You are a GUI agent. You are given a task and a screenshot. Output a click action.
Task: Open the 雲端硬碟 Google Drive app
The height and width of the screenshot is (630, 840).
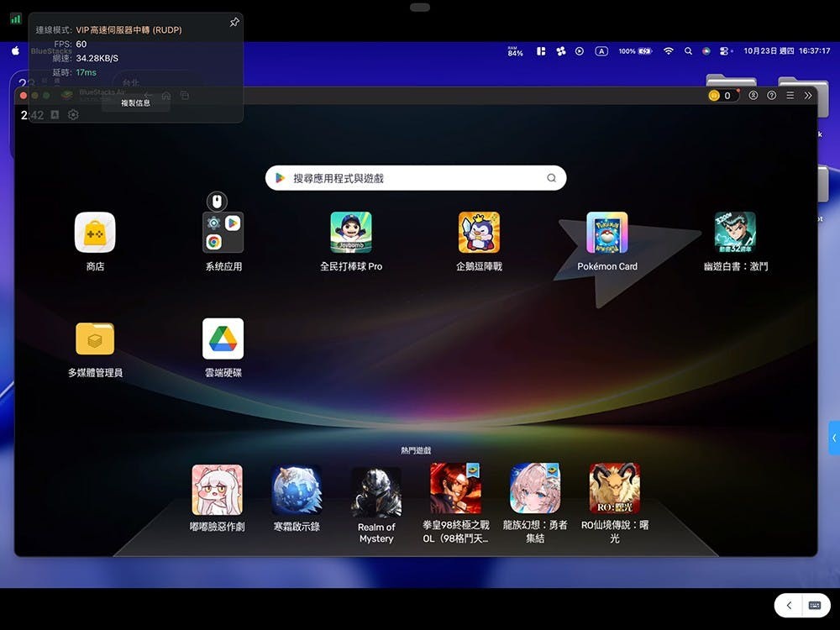click(223, 339)
